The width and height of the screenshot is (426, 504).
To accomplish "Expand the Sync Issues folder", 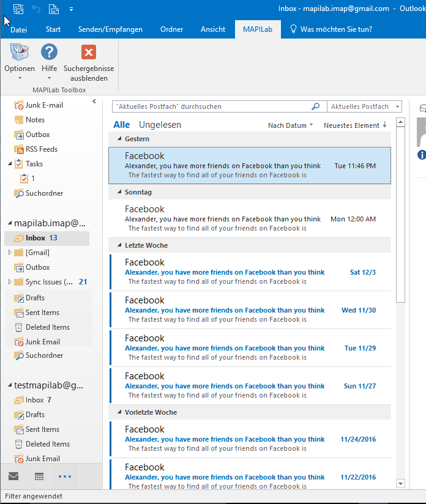I will coord(10,282).
